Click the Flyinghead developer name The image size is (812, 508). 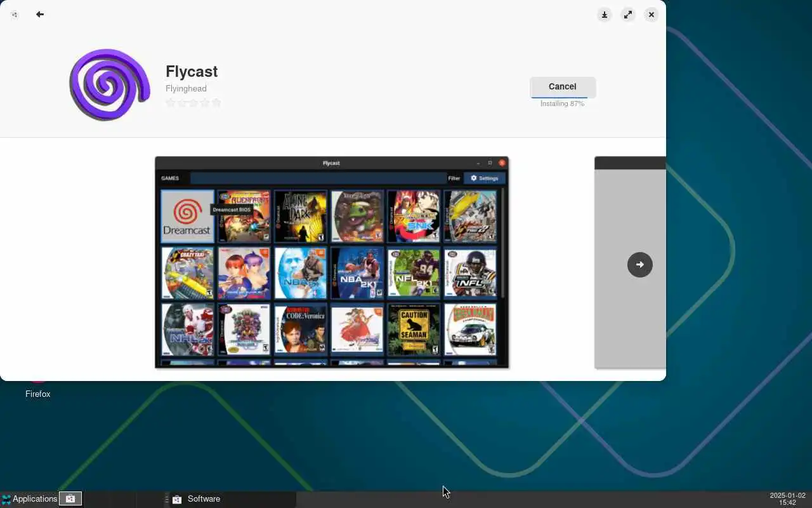click(x=186, y=89)
